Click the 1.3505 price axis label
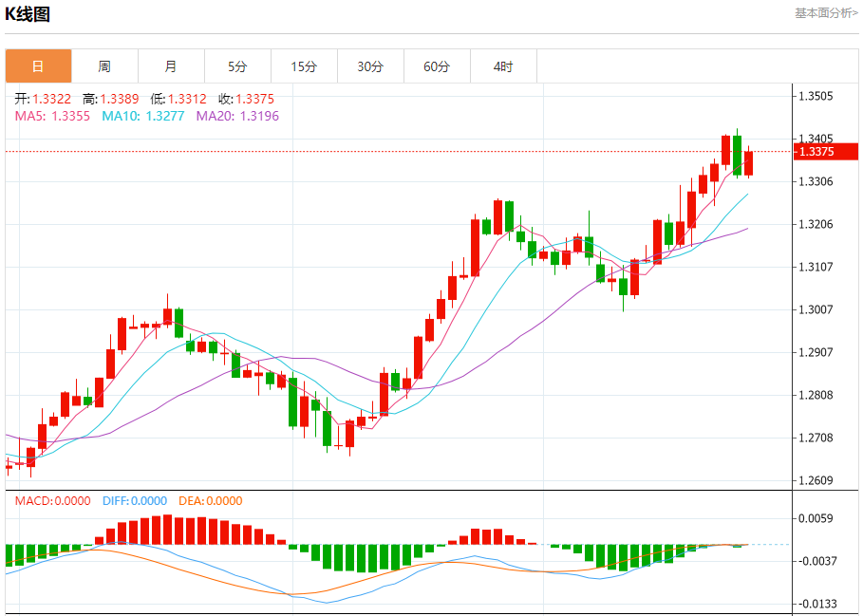Image resolution: width=863 pixels, height=616 pixels. pos(816,96)
